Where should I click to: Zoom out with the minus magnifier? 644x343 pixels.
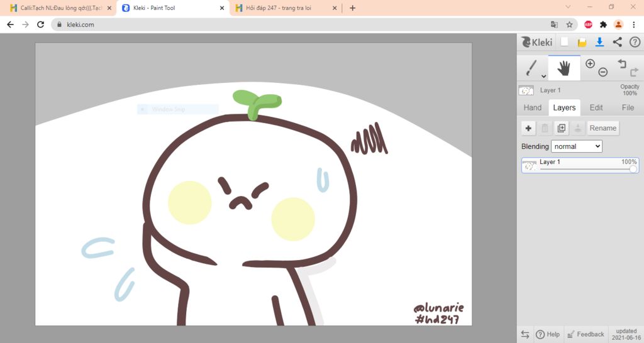point(602,72)
